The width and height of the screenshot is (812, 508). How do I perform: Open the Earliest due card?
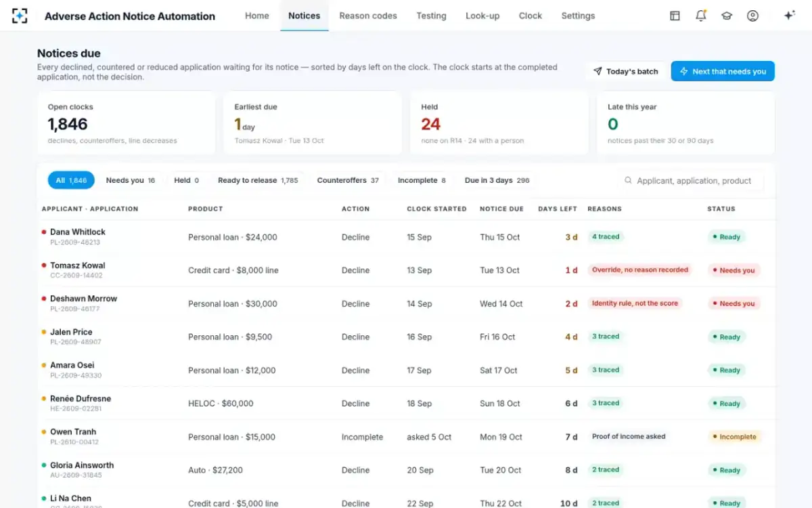[x=313, y=123]
